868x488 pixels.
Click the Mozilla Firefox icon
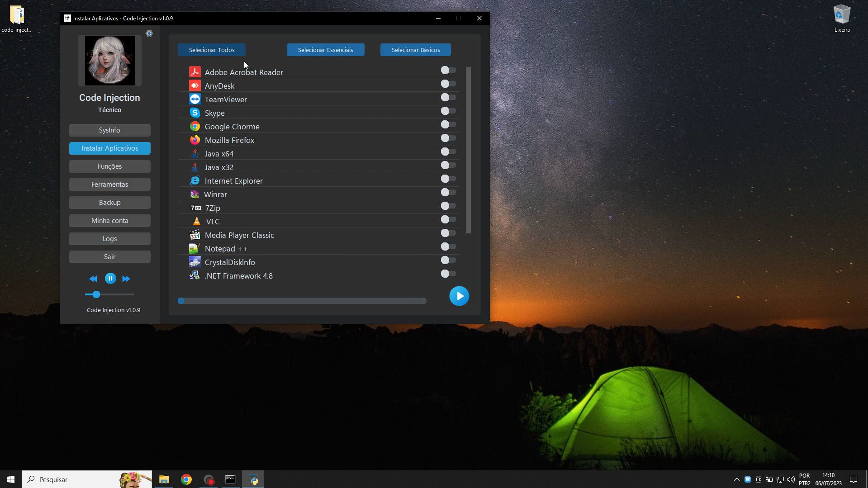194,140
